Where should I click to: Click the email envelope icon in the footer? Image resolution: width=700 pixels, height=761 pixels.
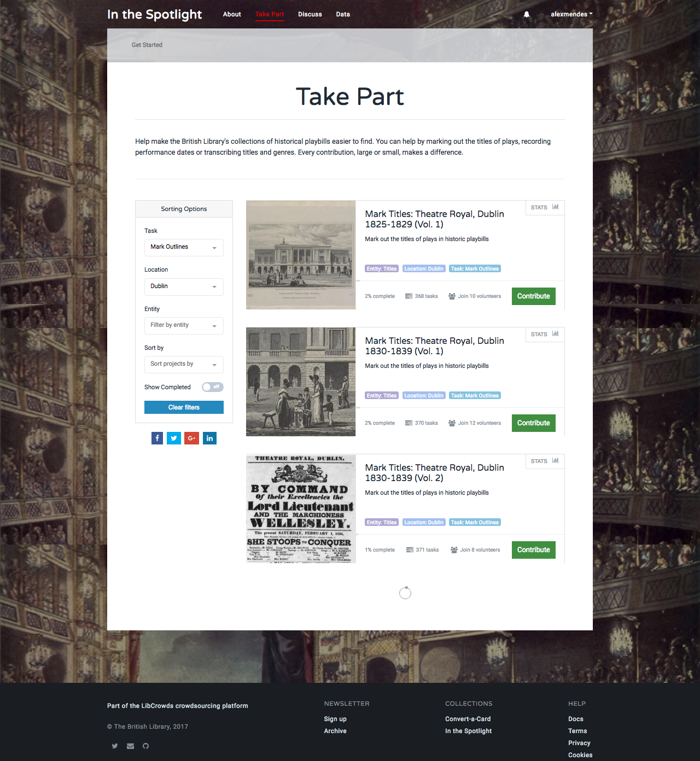(130, 746)
